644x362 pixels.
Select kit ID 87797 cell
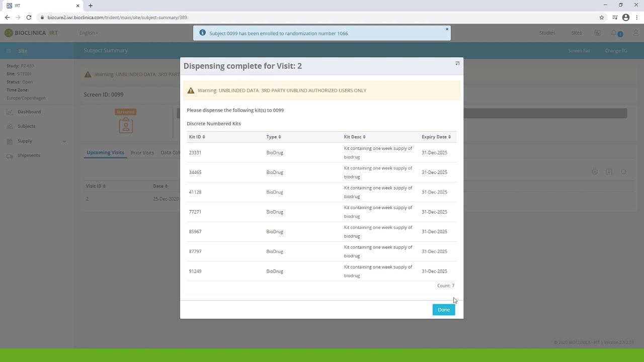pos(195,251)
